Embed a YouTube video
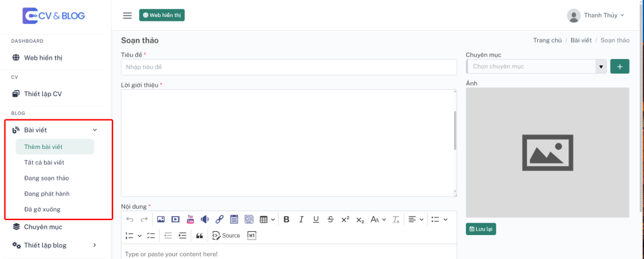 point(190,219)
